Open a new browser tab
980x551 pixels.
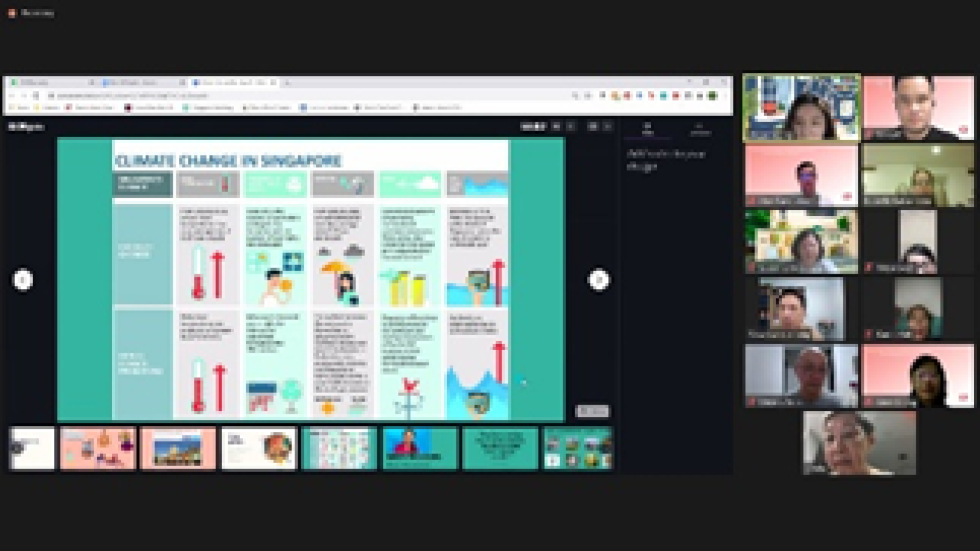[x=287, y=83]
